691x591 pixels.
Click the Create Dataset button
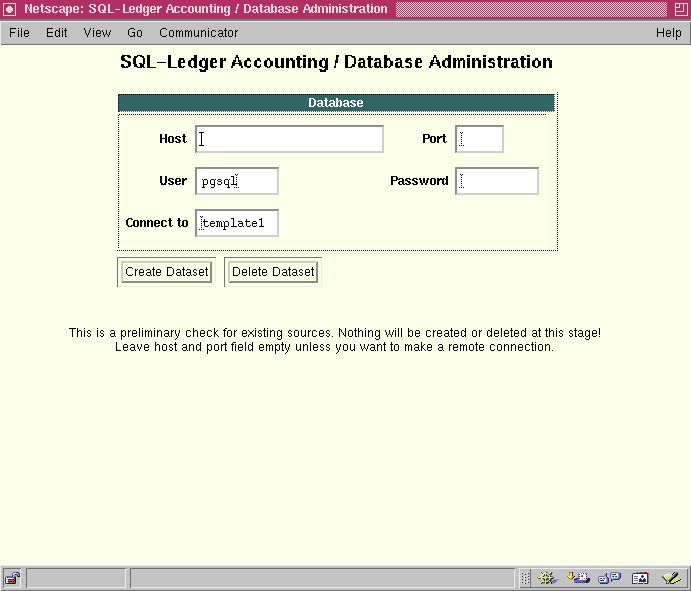coord(167,272)
